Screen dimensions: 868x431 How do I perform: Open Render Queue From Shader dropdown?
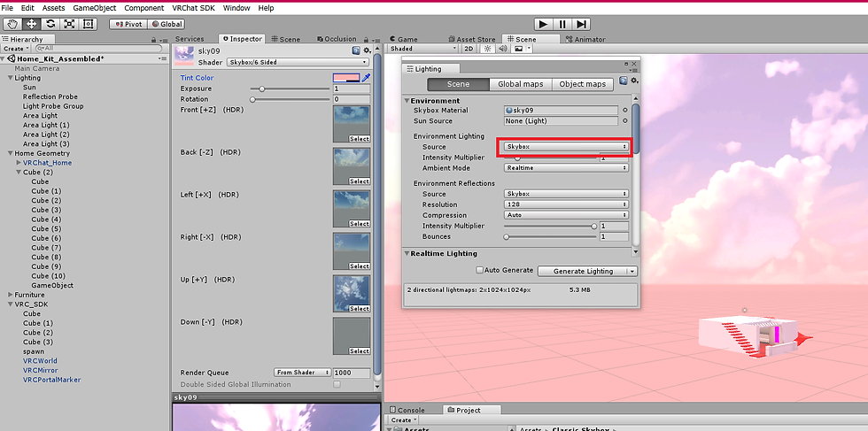[303, 373]
